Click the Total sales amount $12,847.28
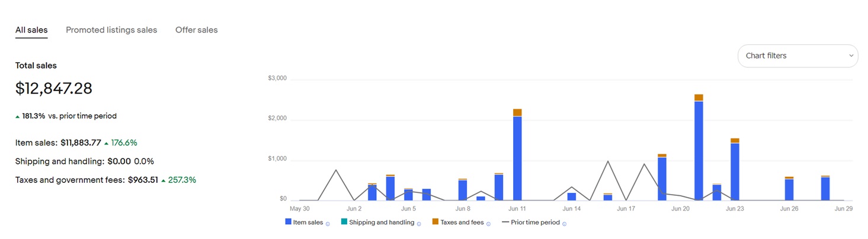This screenshot has width=868, height=239. [54, 89]
